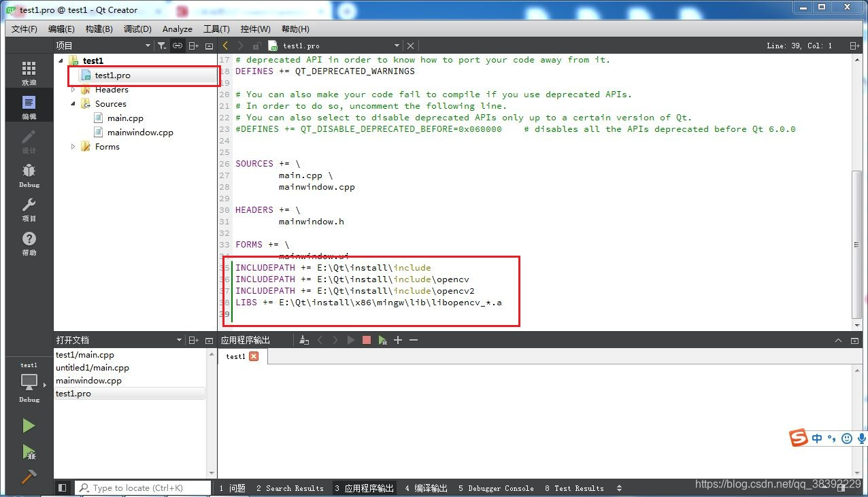Go forward in editor navigation history

click(240, 46)
